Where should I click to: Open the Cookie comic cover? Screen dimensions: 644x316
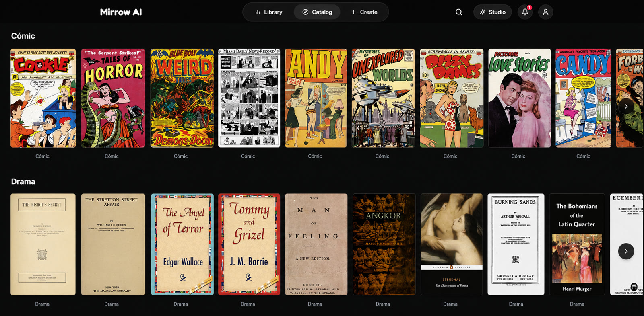click(x=43, y=98)
